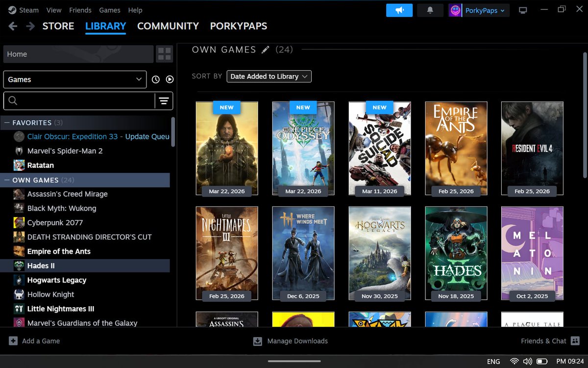Open the Little Nightmares III cover

(x=227, y=253)
